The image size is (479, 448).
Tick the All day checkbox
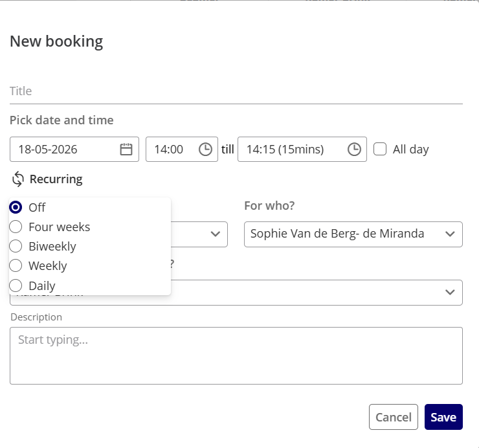point(380,150)
